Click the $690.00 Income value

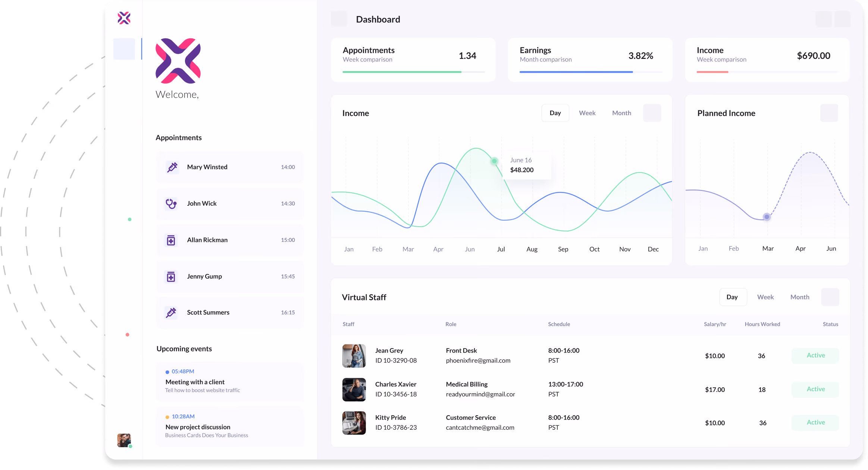[x=814, y=56]
